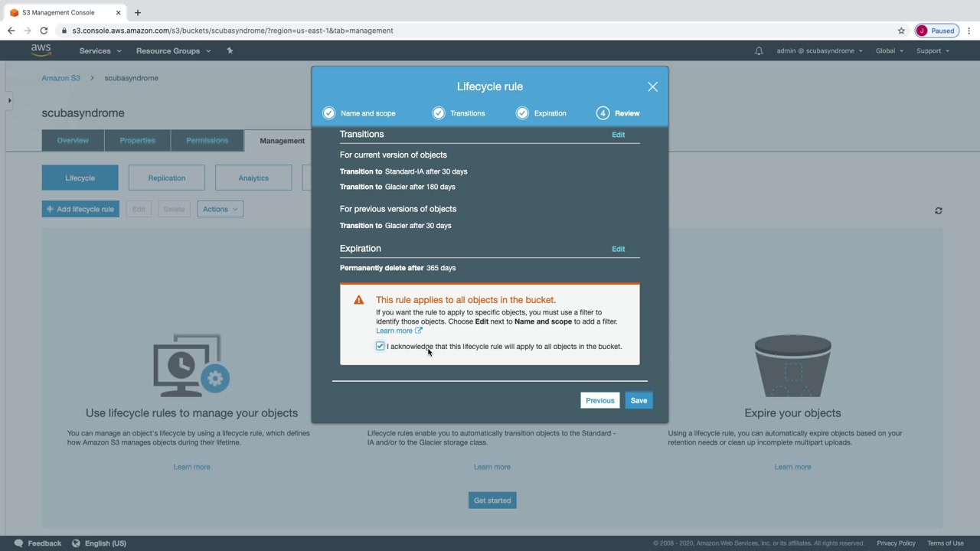Uncheck the lifecycle rule acknowledgment checkbox
Viewport: 980px width, 551px height.
[381, 347]
